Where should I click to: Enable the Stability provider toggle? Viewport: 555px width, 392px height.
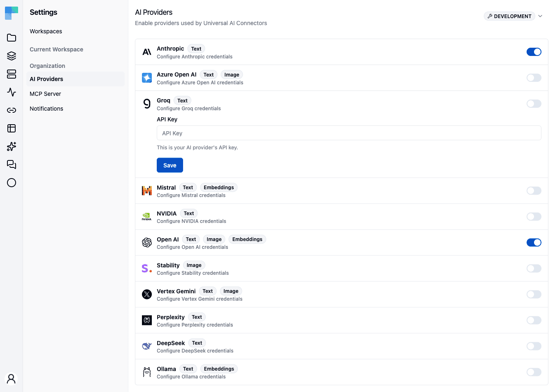click(534, 268)
